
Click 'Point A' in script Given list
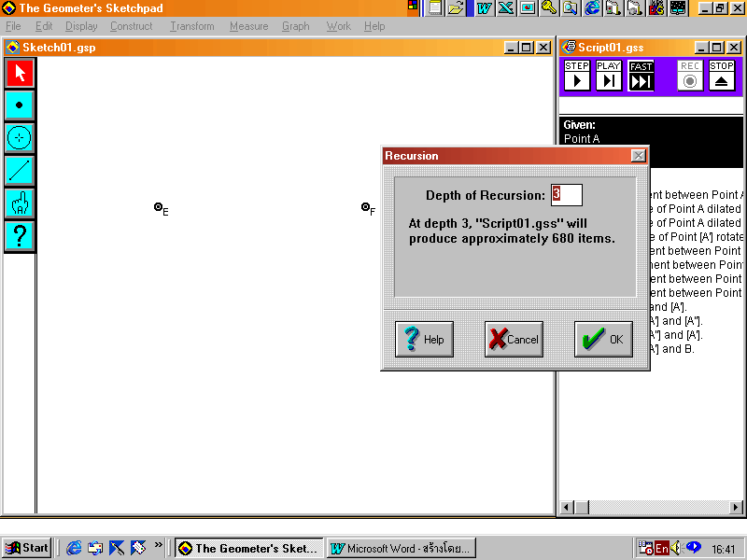coord(581,138)
